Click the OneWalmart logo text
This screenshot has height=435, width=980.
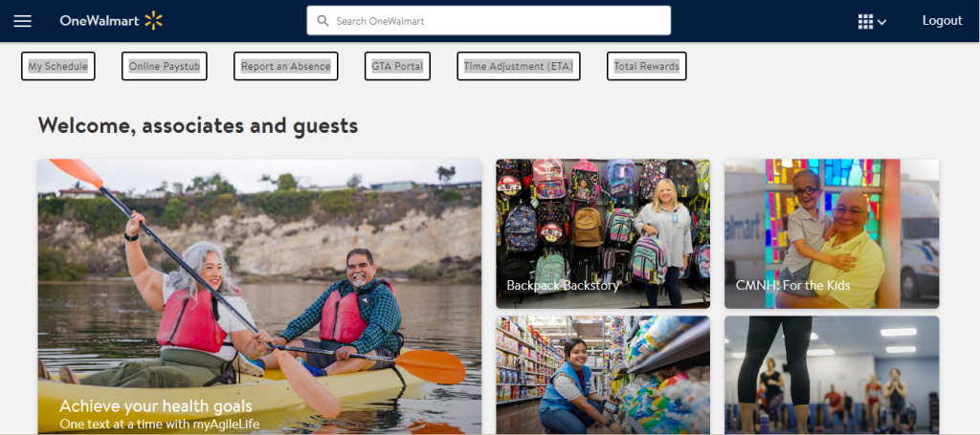pos(100,21)
